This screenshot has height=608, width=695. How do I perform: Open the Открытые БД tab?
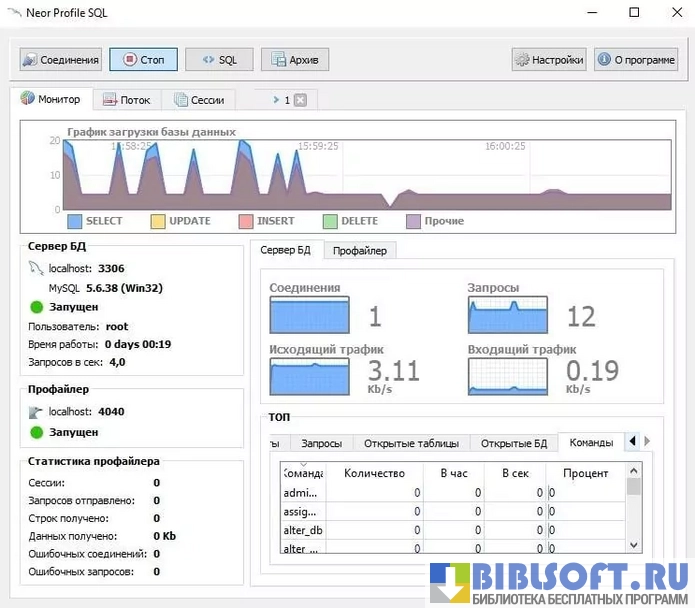point(514,443)
